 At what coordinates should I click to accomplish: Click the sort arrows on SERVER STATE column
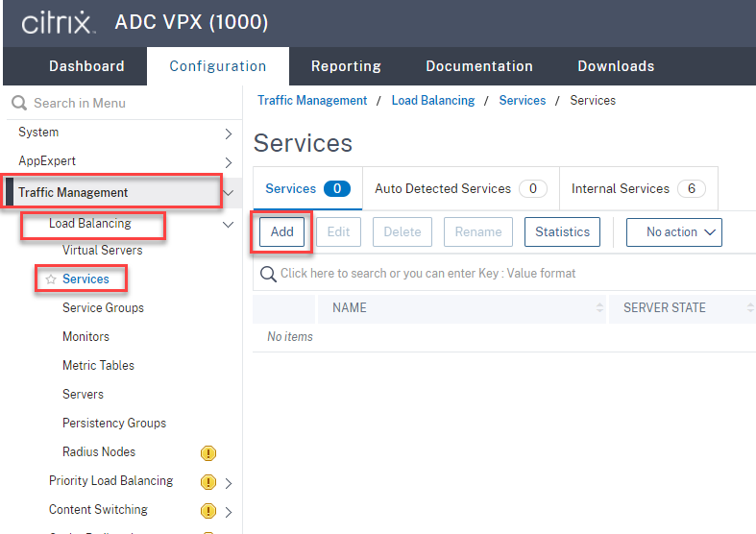749,308
